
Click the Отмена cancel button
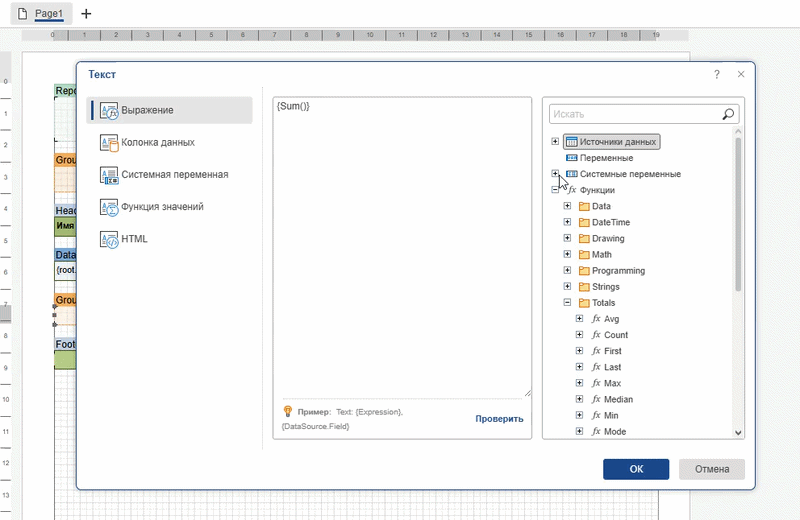tap(711, 468)
